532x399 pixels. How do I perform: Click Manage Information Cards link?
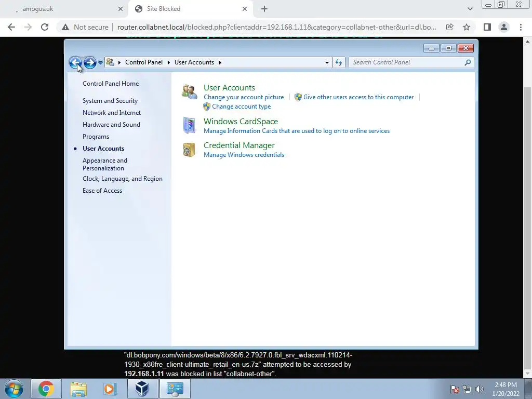click(x=297, y=131)
